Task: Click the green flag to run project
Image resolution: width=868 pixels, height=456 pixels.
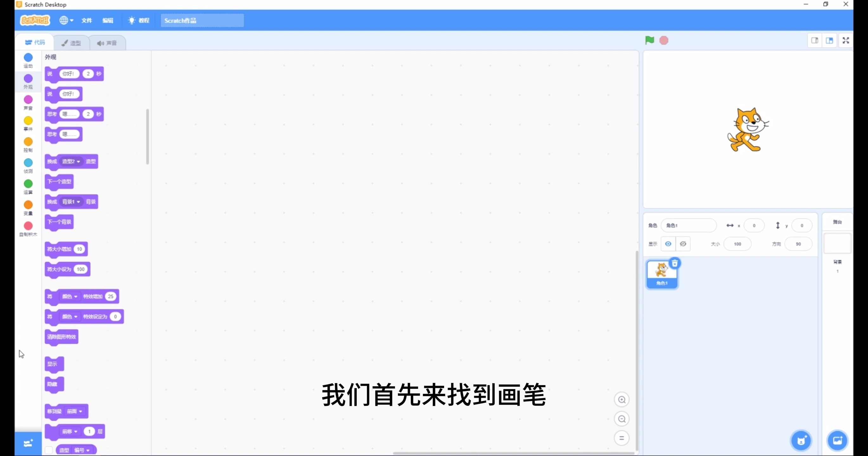Action: tap(649, 40)
